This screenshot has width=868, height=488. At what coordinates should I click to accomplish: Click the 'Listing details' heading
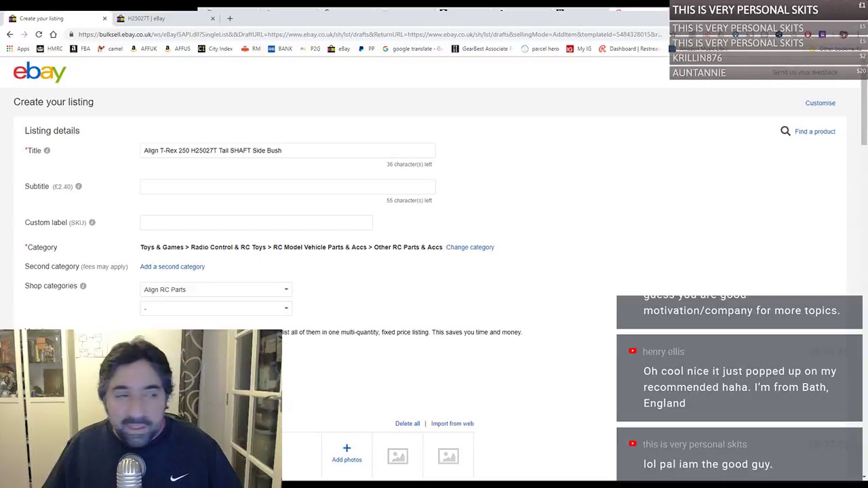coord(52,131)
